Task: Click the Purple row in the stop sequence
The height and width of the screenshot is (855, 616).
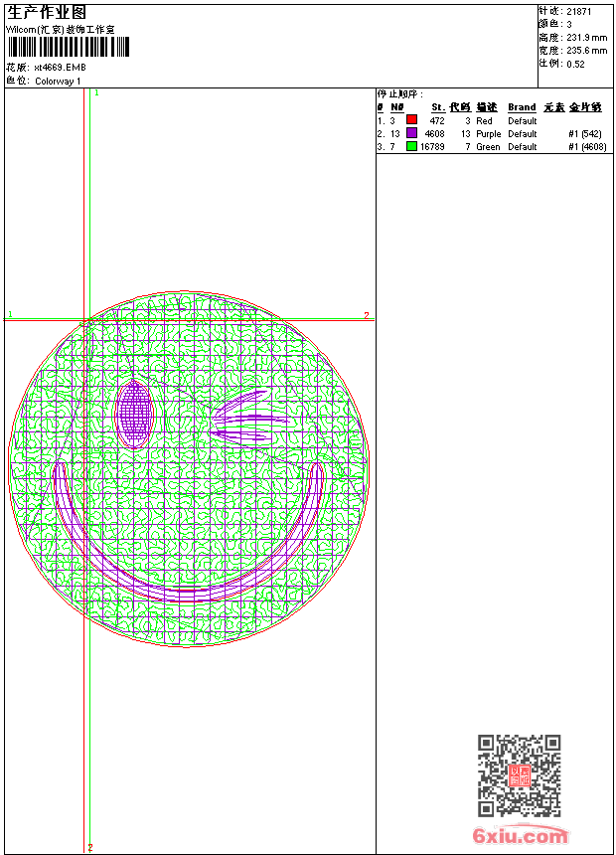Action: (488, 133)
